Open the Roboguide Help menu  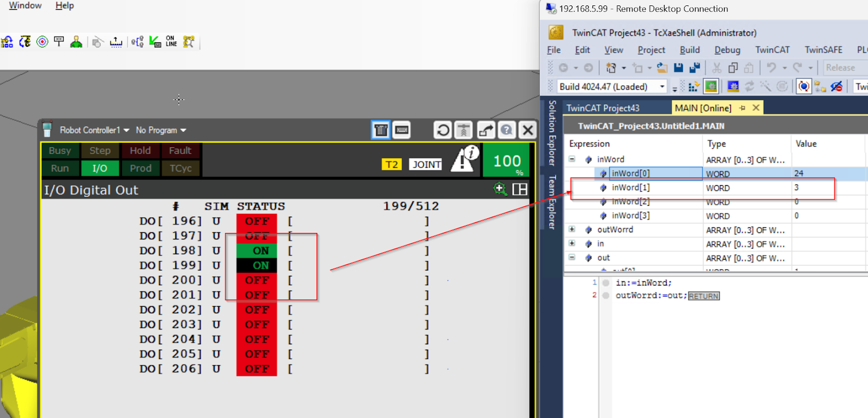click(65, 5)
